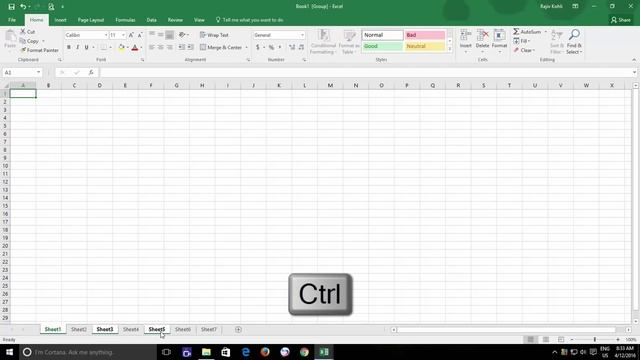Open the File menu

(x=12, y=20)
